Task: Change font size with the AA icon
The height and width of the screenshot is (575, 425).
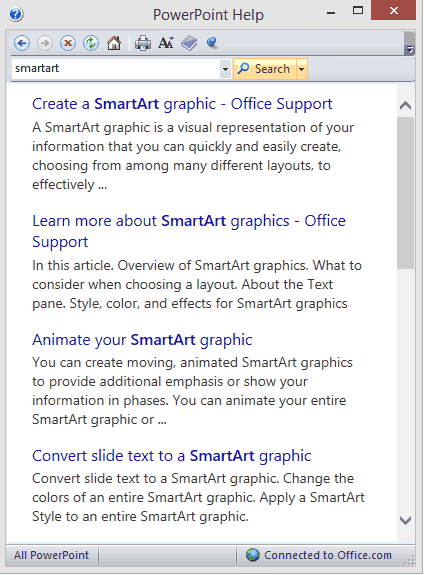Action: point(166,43)
